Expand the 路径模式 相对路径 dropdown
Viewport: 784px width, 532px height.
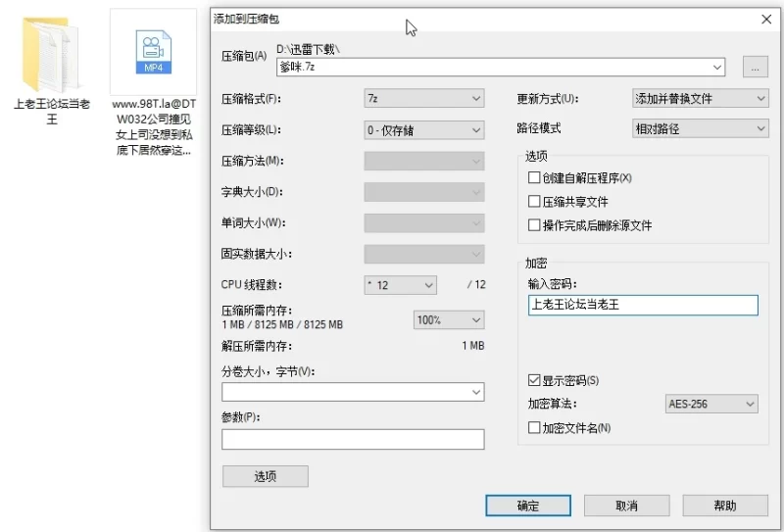(700, 129)
